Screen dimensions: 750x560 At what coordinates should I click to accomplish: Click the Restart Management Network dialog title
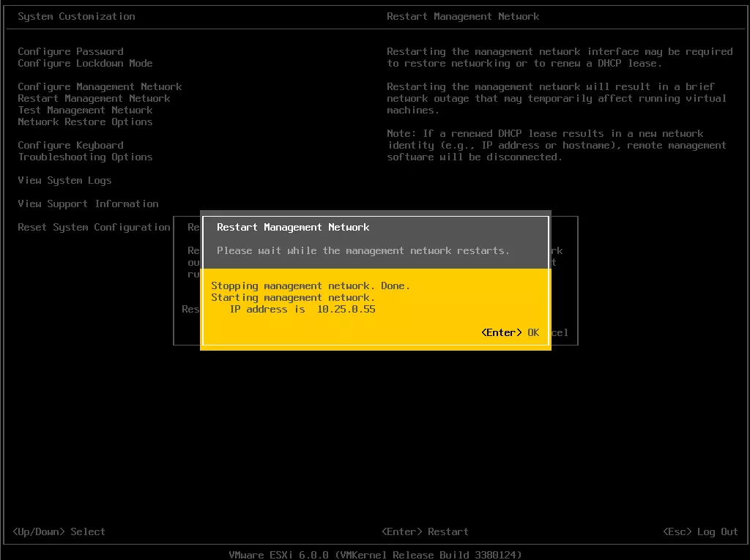pos(293,227)
